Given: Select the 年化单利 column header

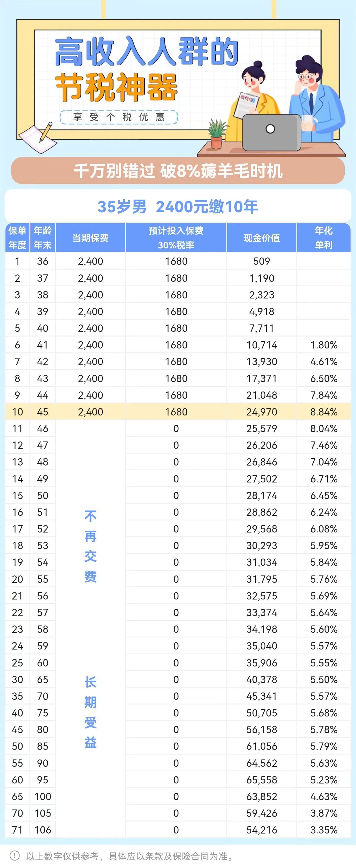Looking at the screenshot, I should (x=323, y=238).
